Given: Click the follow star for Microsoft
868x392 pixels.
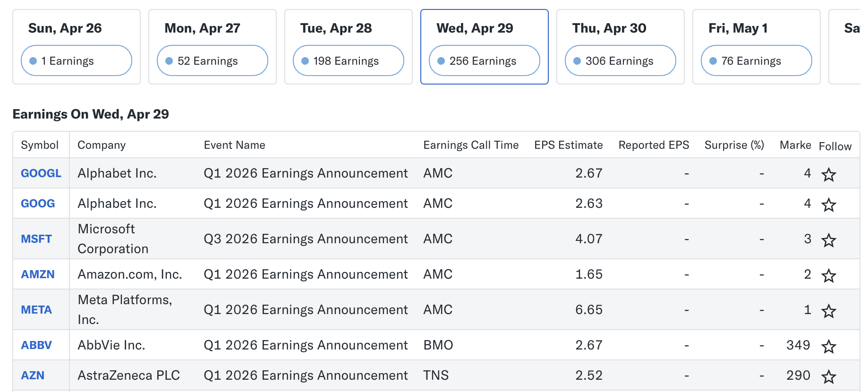Looking at the screenshot, I should click(x=828, y=240).
